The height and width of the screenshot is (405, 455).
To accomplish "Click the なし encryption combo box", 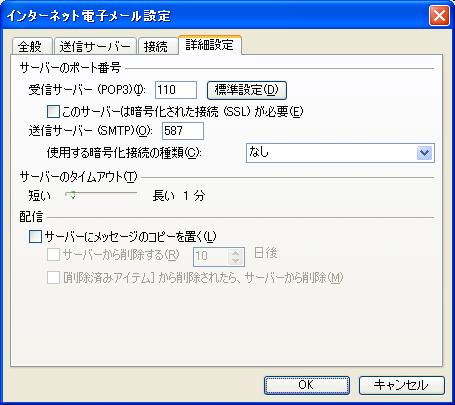I will (x=340, y=153).
